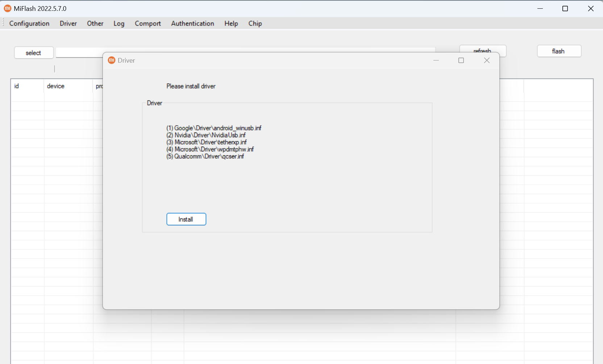603x364 pixels.
Task: Minimize the MiFlash main window
Action: point(540,8)
